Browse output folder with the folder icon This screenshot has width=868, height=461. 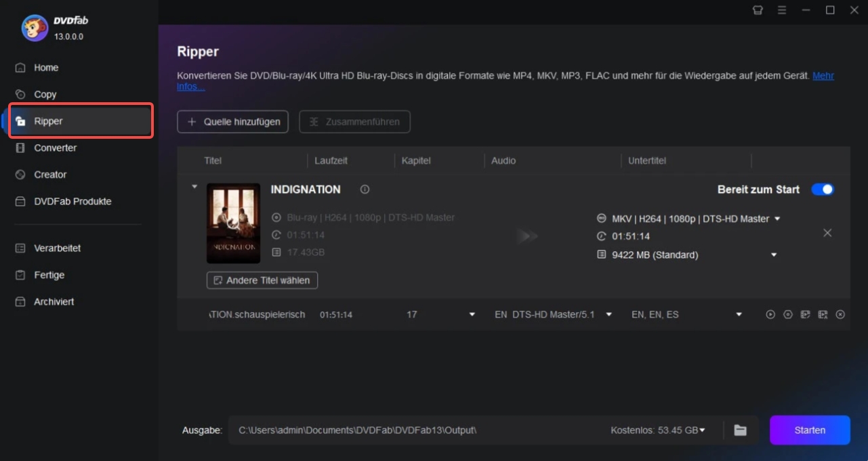tap(740, 431)
